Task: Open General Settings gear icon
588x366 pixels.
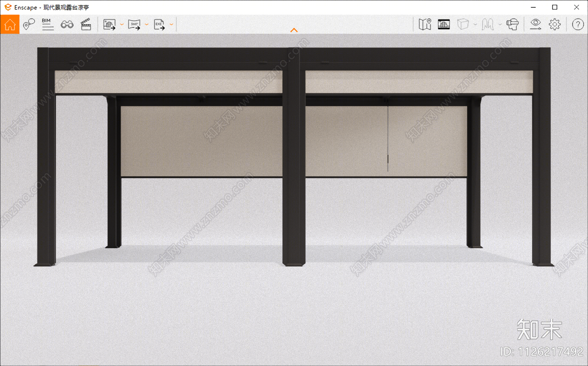Action: [x=555, y=24]
